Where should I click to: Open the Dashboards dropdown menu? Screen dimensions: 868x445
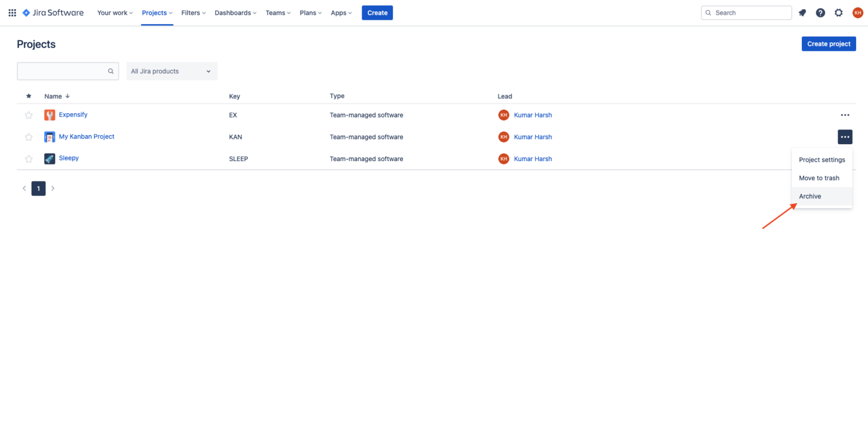coord(235,12)
